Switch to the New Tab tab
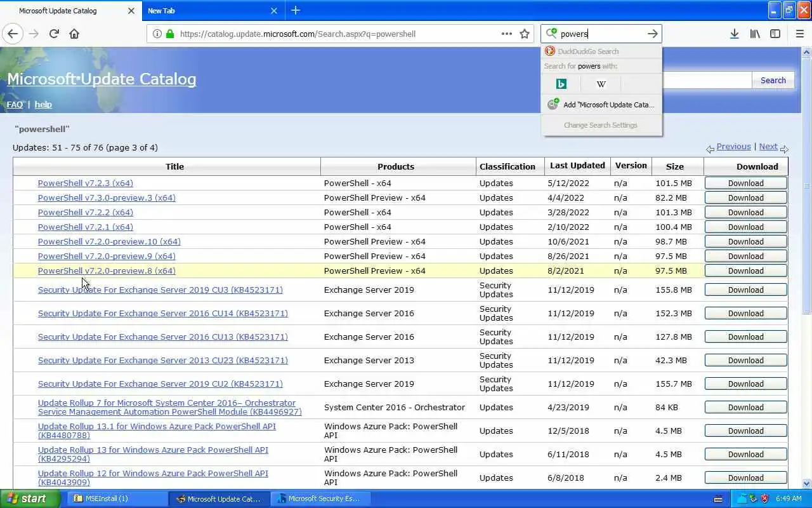This screenshot has height=508, width=812. (x=213, y=11)
